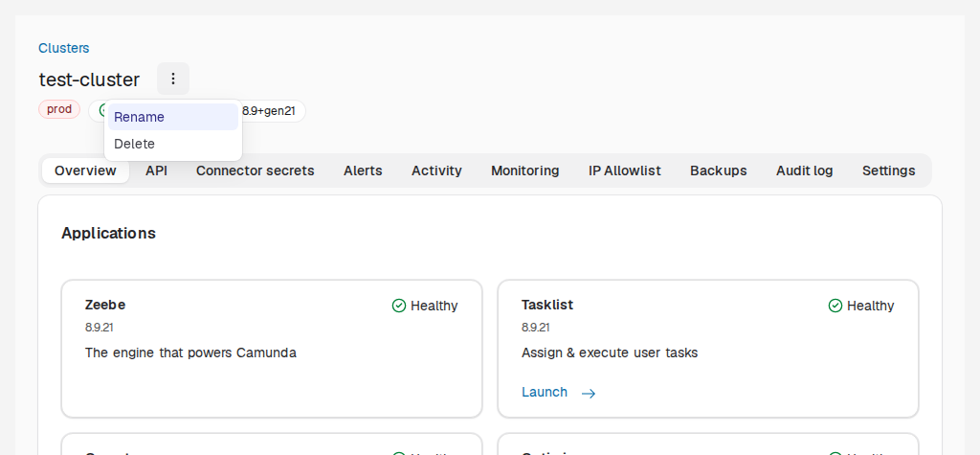Click the Applications heading
The width and height of the screenshot is (980, 455).
coord(109,234)
